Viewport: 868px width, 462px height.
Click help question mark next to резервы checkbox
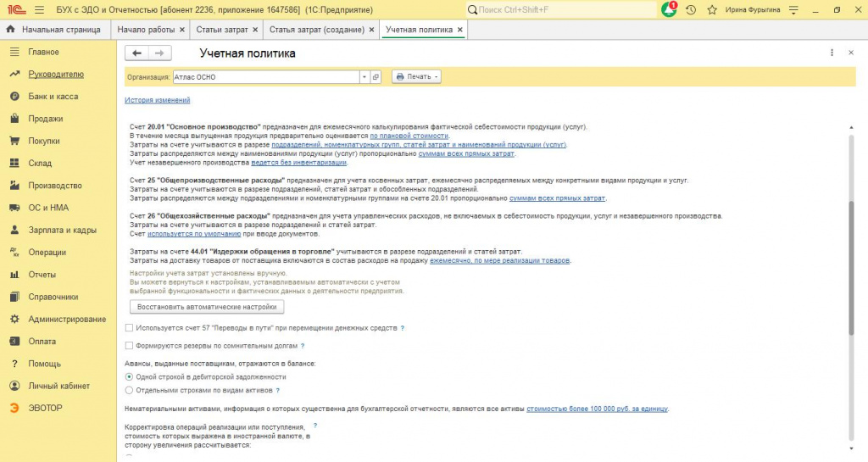303,346
